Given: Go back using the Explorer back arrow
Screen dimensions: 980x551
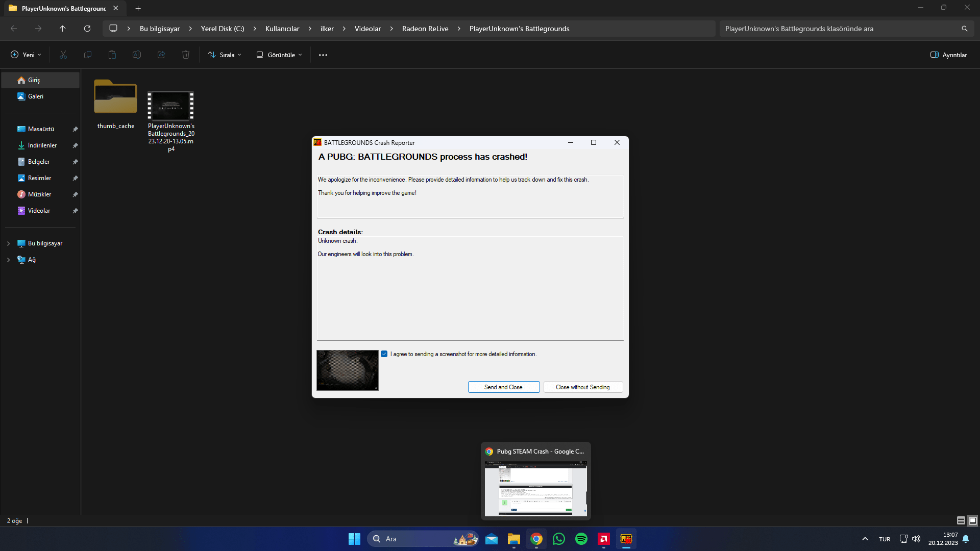Looking at the screenshot, I should [14, 29].
